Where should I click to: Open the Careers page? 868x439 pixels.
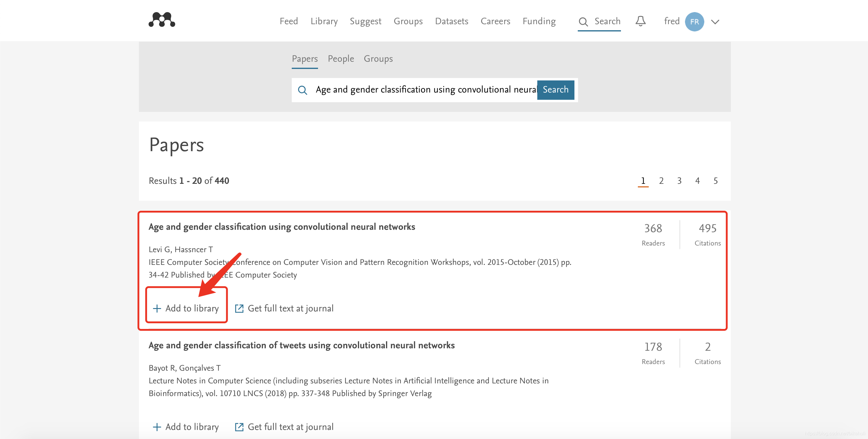[x=495, y=21]
